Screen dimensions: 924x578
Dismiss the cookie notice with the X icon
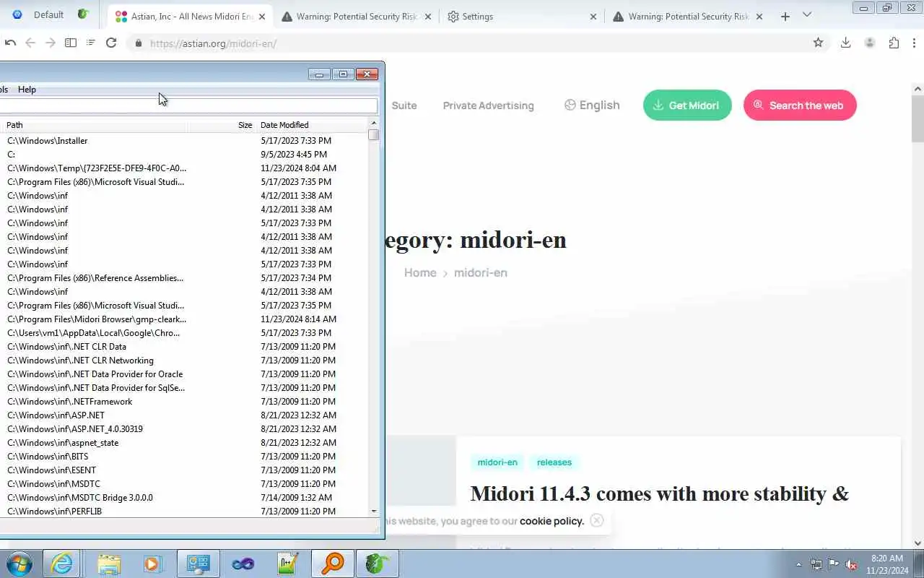point(596,520)
